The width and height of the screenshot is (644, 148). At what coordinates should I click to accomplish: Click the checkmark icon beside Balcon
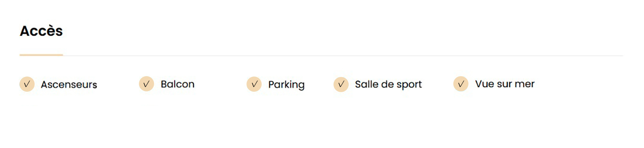point(147,84)
